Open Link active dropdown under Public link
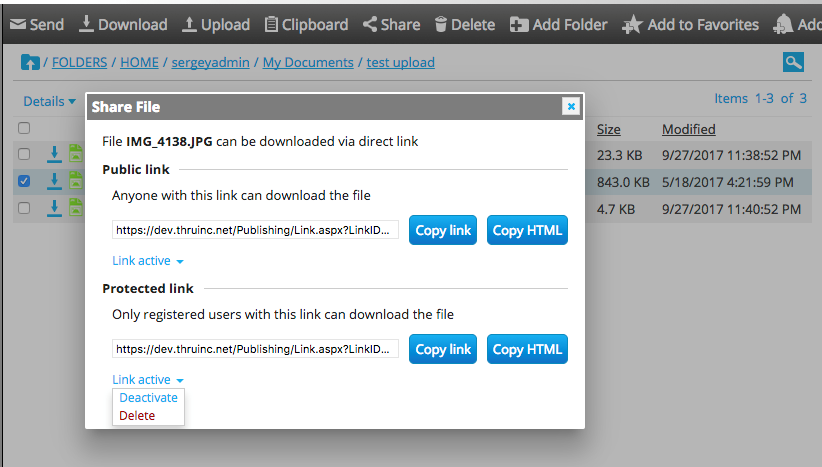This screenshot has height=467, width=822. [x=148, y=261]
